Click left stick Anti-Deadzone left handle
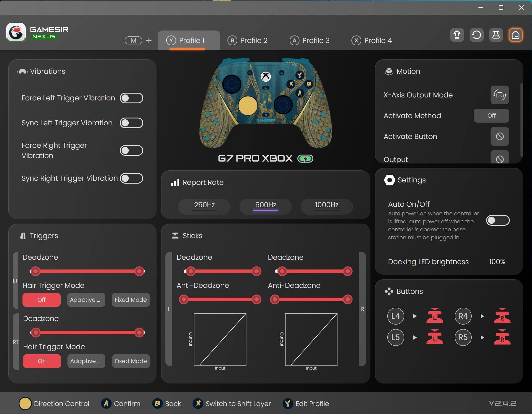The width and height of the screenshot is (532, 414). (184, 299)
